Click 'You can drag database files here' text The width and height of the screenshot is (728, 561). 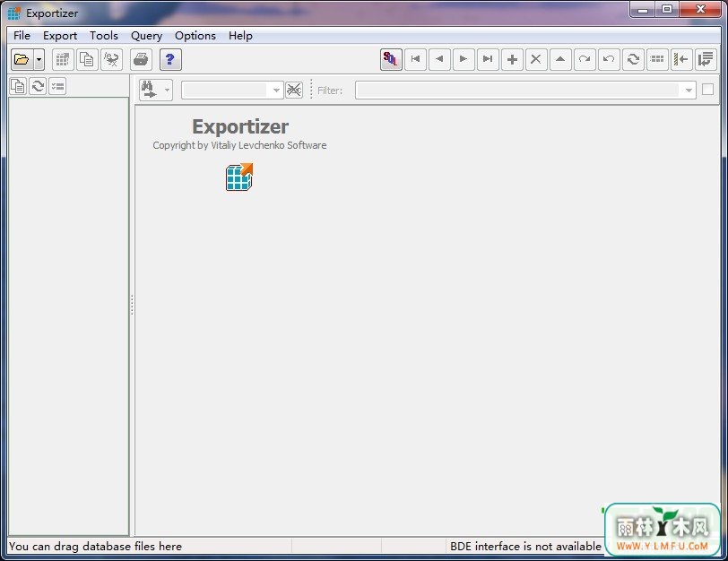click(95, 546)
